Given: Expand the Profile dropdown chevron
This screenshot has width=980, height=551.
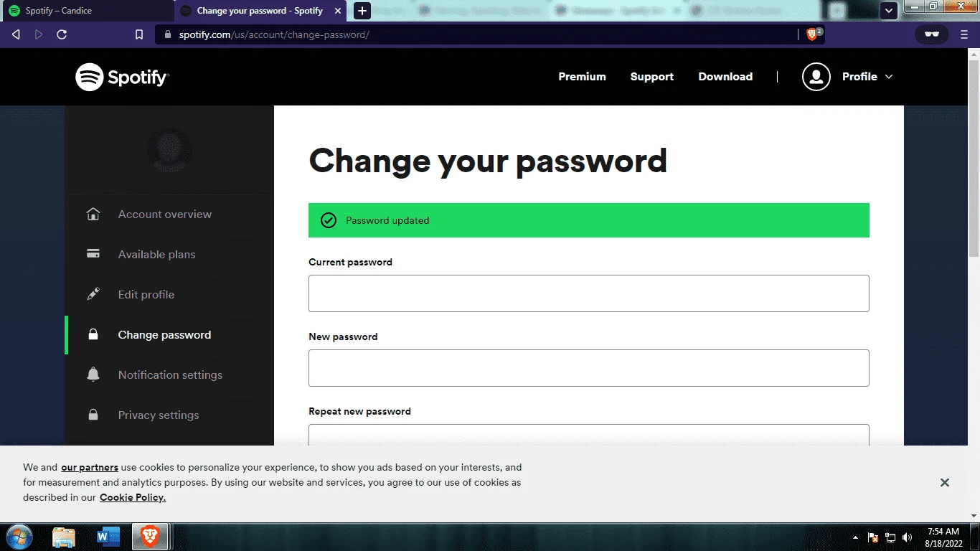Looking at the screenshot, I should pyautogui.click(x=889, y=77).
